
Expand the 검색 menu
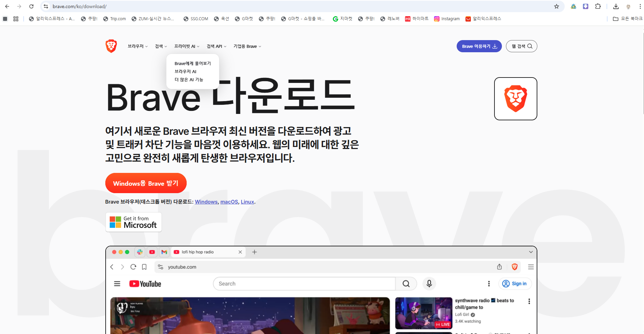pos(161,46)
